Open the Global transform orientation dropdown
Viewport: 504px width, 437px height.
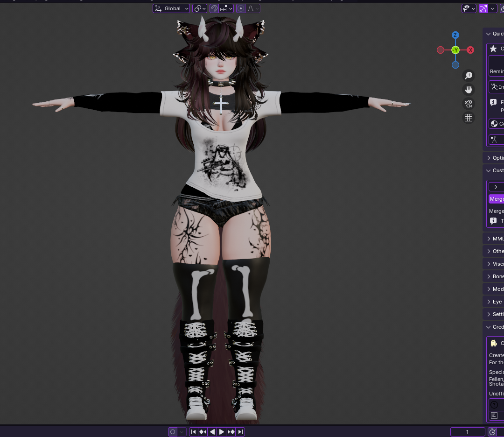point(171,8)
